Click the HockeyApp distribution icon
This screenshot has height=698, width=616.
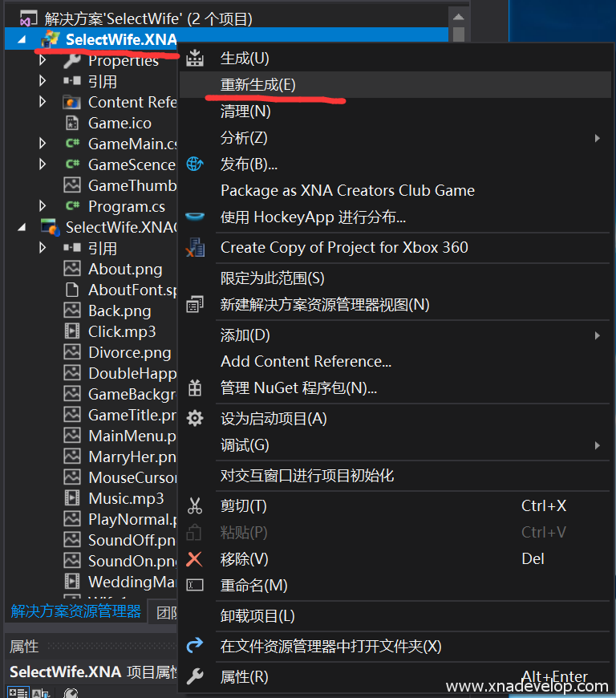click(195, 217)
